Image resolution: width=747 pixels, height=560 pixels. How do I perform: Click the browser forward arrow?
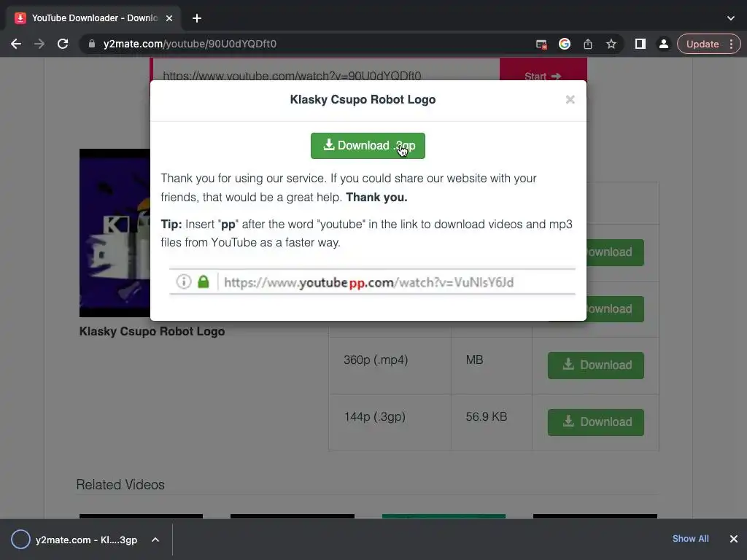coord(39,44)
